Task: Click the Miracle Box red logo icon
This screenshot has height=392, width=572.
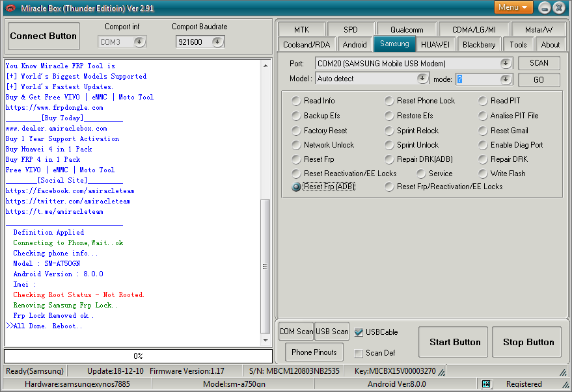Action: point(10,8)
